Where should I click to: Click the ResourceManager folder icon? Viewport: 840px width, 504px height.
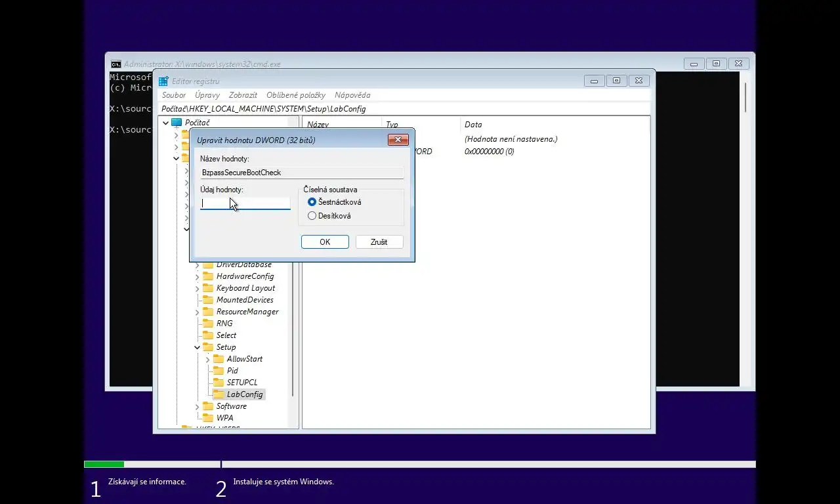click(x=208, y=312)
